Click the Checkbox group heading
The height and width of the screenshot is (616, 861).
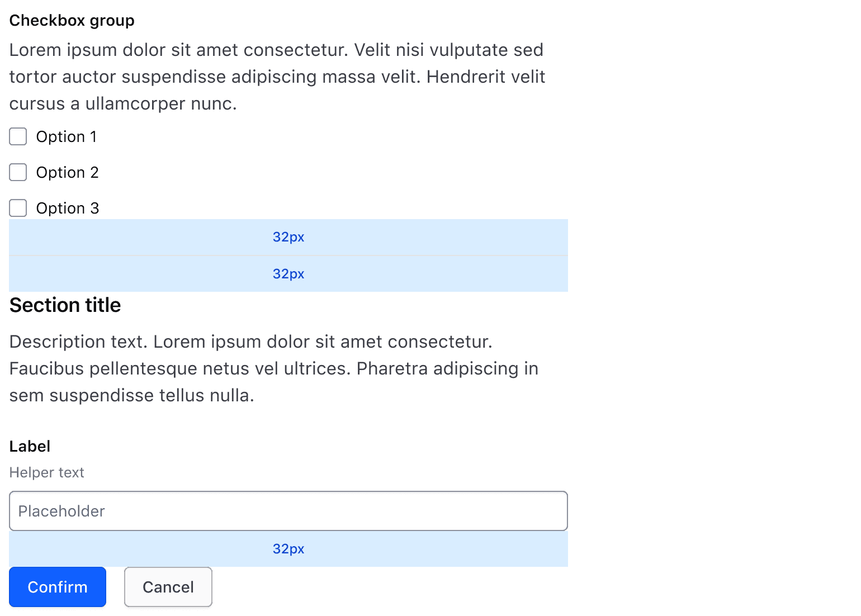72,20
